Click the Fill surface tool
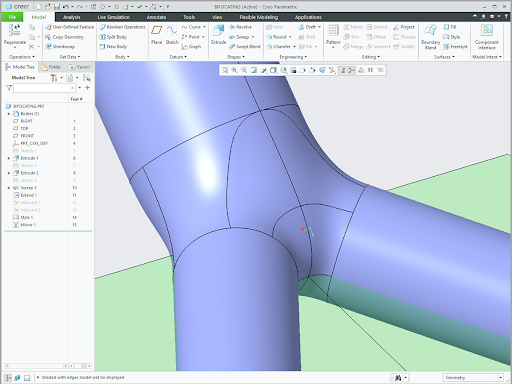 [450, 27]
